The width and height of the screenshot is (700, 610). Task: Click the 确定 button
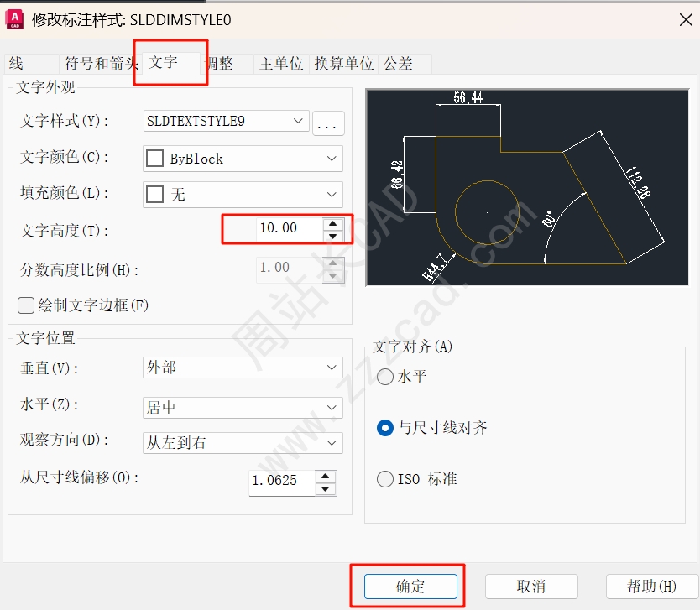tap(410, 586)
